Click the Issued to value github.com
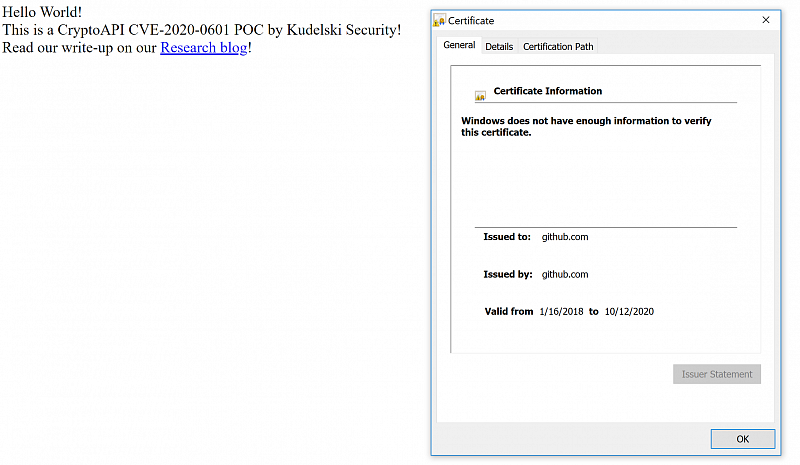 565,237
